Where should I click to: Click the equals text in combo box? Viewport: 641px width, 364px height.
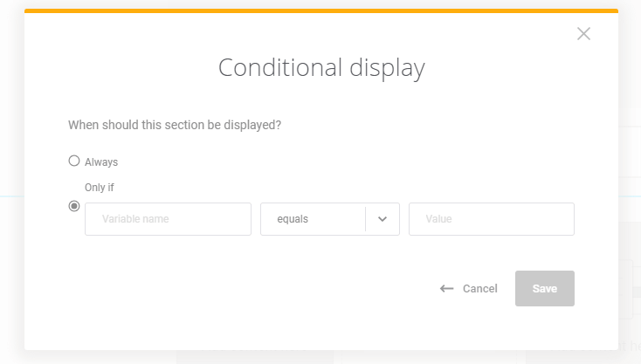[293, 219]
